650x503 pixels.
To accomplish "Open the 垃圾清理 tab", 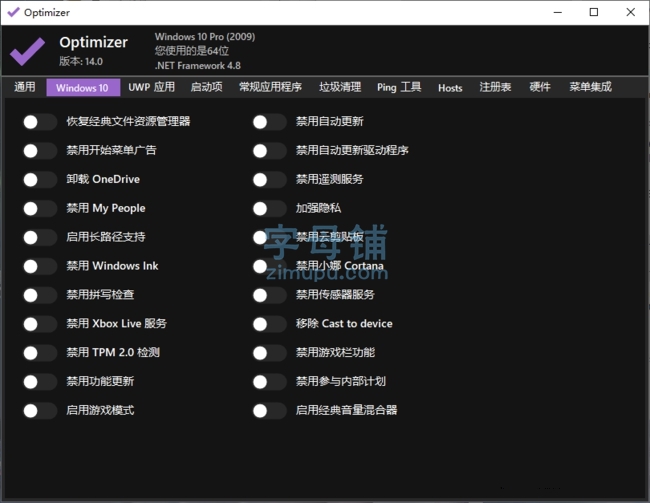I will click(340, 87).
